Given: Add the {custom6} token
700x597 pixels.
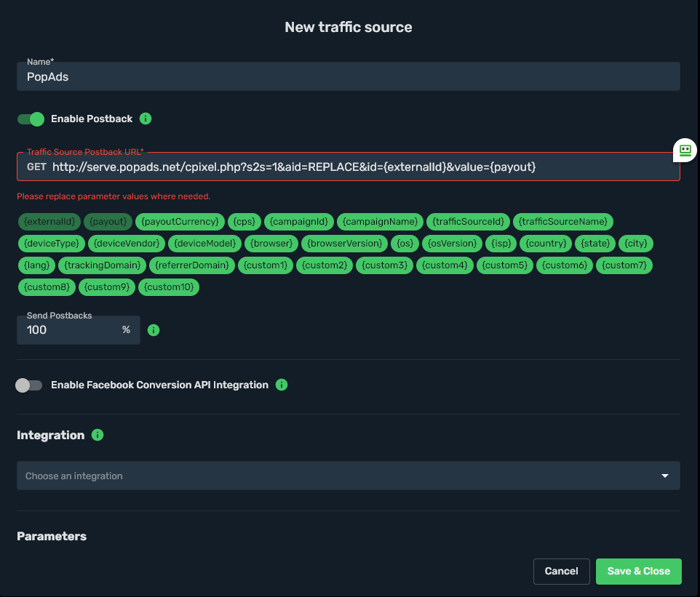Looking at the screenshot, I should (565, 265).
